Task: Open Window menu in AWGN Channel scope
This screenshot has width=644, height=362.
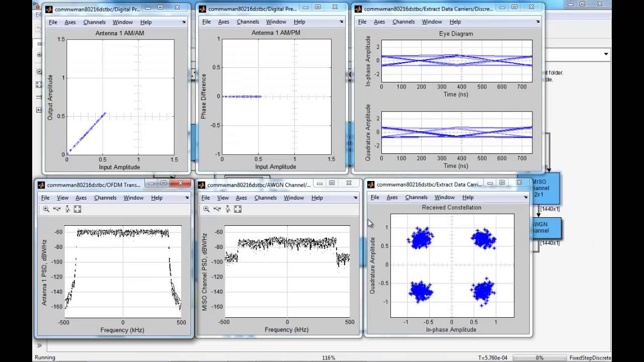Action: (x=294, y=198)
